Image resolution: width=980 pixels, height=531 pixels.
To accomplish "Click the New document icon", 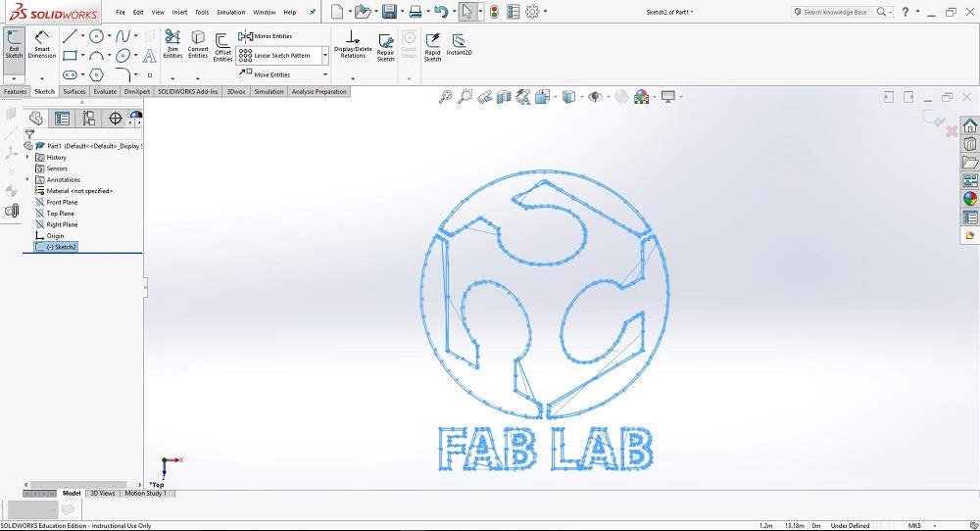I will tap(337, 11).
